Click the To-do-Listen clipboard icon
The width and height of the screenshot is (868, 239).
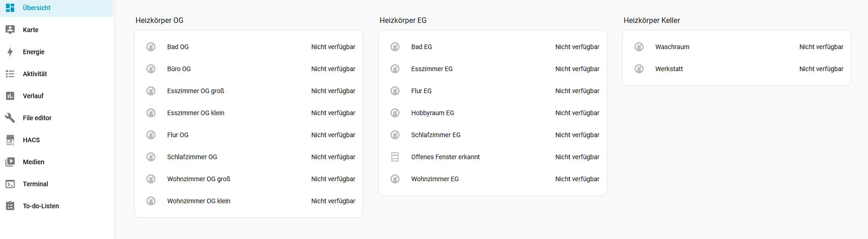tap(10, 206)
